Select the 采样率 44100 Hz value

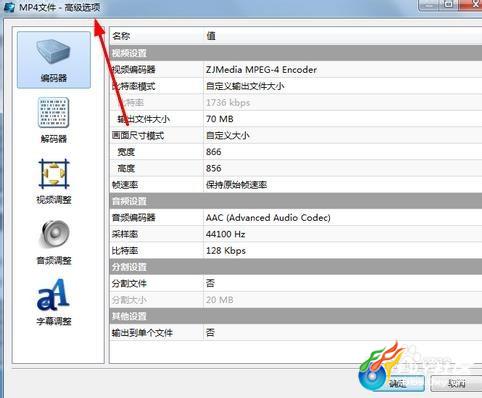(x=343, y=234)
